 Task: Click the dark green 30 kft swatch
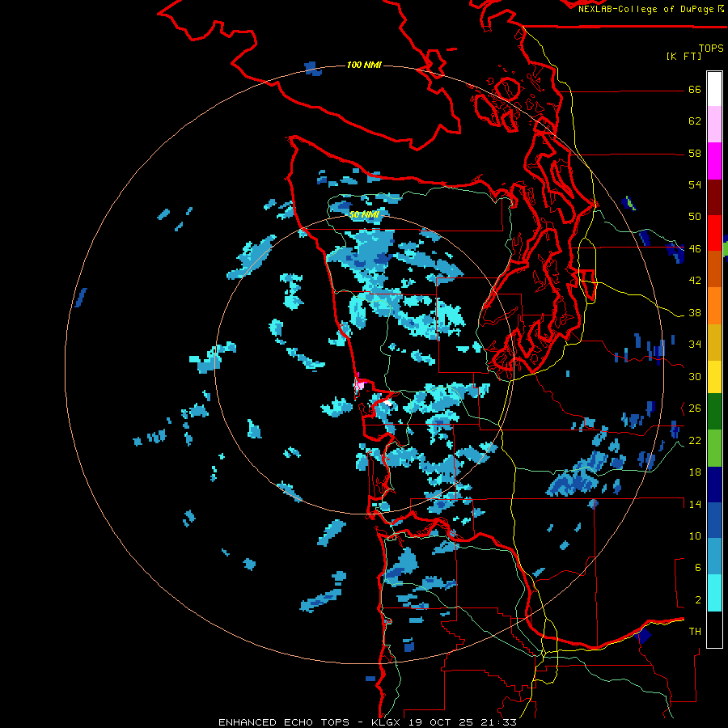coord(714,412)
